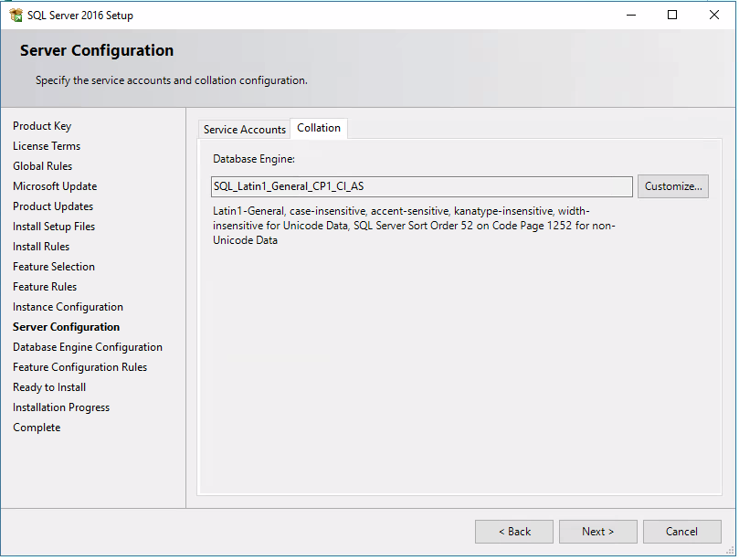Image resolution: width=739 pixels, height=560 pixels.
Task: Cancel the SQL Server setup
Action: (x=681, y=532)
